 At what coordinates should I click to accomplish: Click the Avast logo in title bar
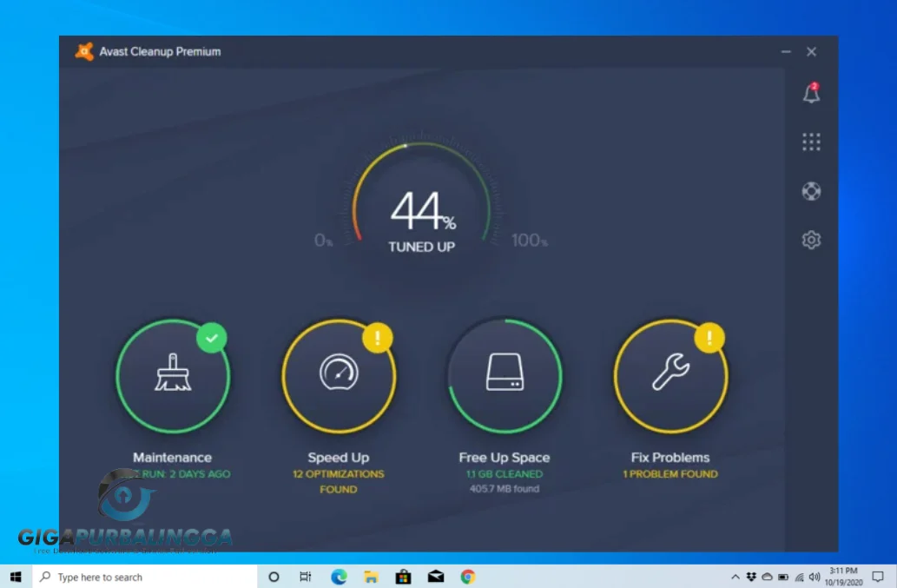tap(84, 51)
